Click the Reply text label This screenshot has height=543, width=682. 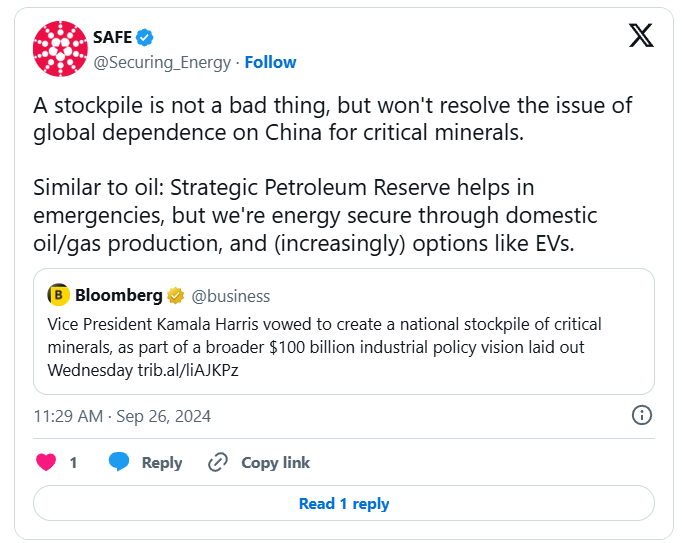pos(162,462)
